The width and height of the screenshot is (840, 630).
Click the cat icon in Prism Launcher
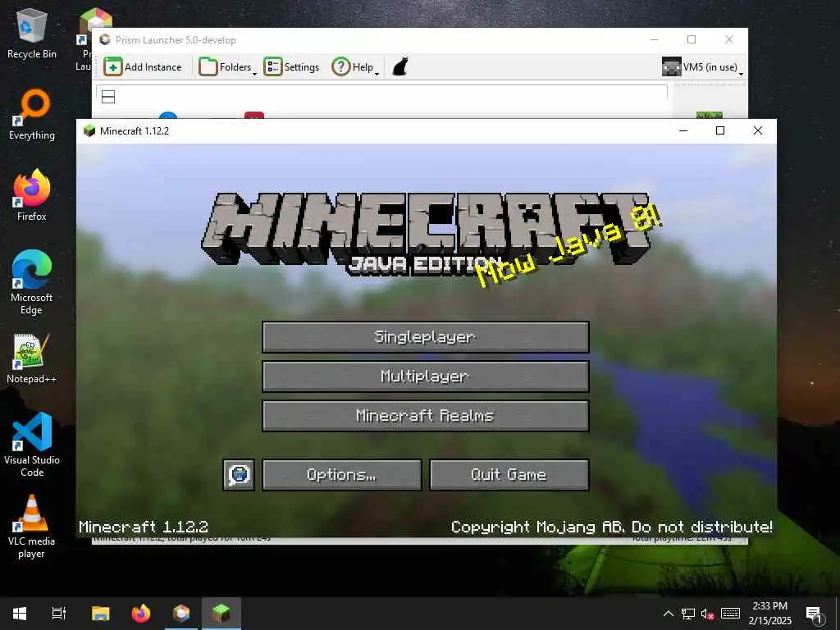click(x=400, y=67)
